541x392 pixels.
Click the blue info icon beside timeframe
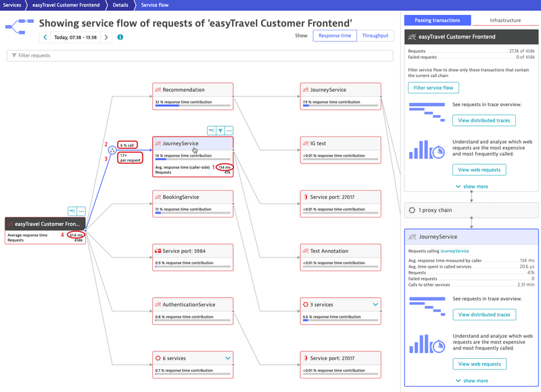(120, 37)
